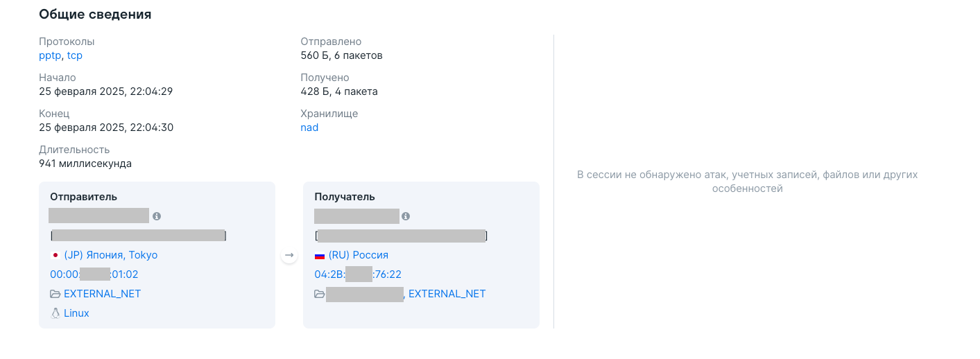Click the Linux OS link
The image size is (980, 359).
click(76, 313)
